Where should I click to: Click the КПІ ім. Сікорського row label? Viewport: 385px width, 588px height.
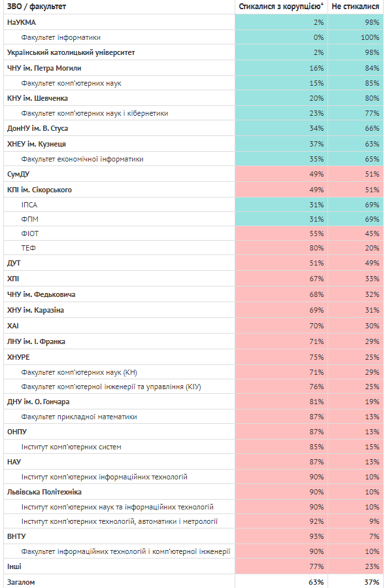pyautogui.click(x=39, y=190)
